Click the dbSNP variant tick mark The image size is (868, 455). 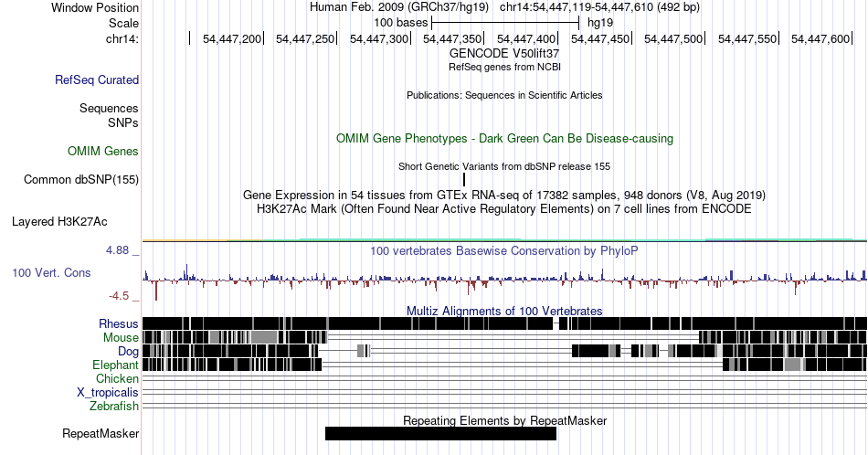(x=464, y=179)
